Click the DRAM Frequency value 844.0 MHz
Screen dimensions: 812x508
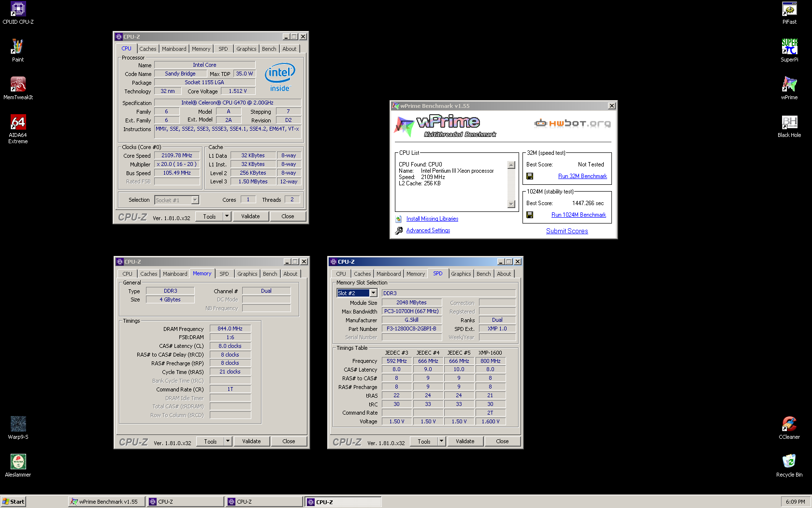(230, 329)
